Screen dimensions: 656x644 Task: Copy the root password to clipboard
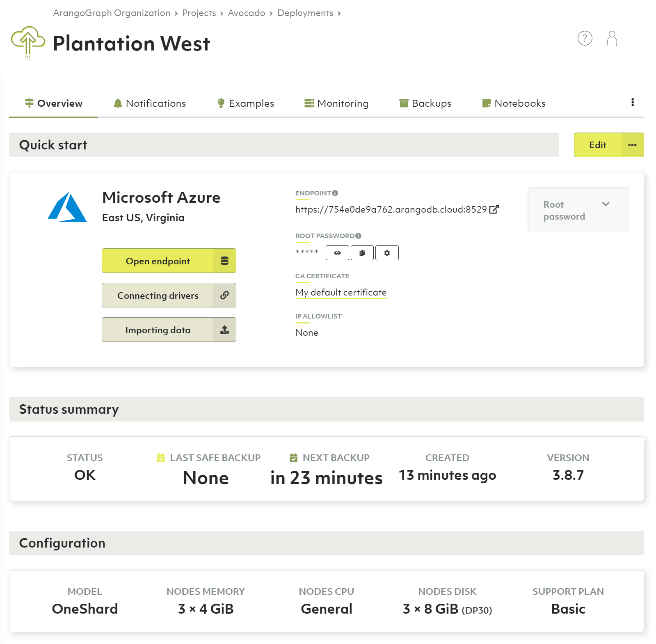click(x=362, y=253)
